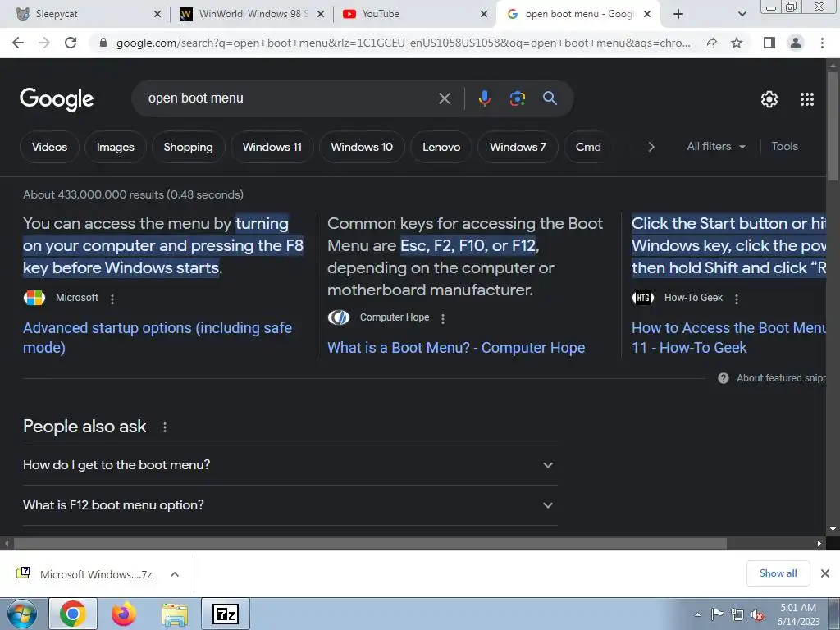The height and width of the screenshot is (630, 840).
Task: Select the Windows 7 filter chip
Action: click(x=518, y=147)
